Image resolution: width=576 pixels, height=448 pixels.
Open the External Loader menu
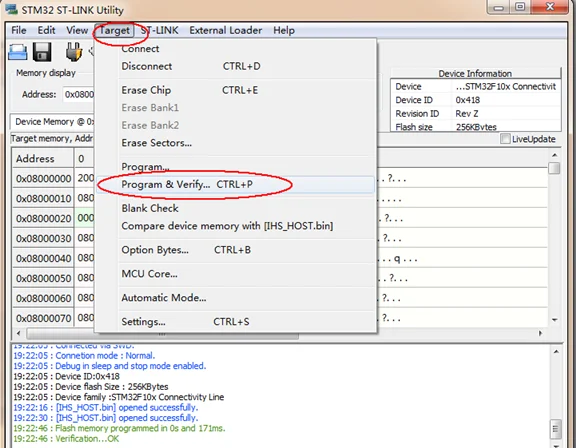[226, 30]
